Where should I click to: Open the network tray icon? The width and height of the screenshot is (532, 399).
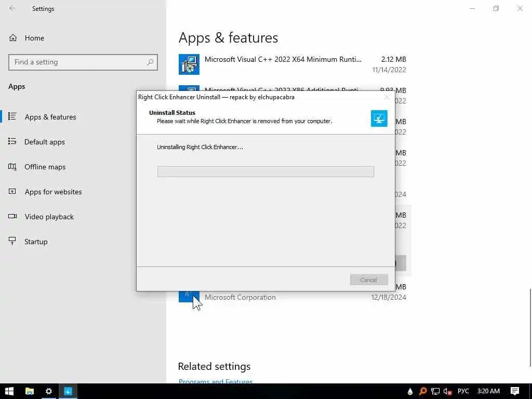click(435, 391)
